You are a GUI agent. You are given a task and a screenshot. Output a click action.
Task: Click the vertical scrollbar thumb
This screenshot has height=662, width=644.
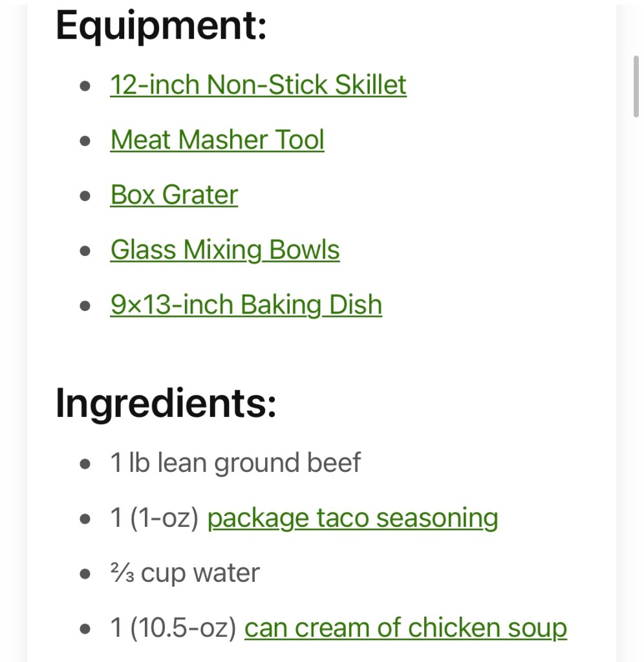[x=636, y=86]
